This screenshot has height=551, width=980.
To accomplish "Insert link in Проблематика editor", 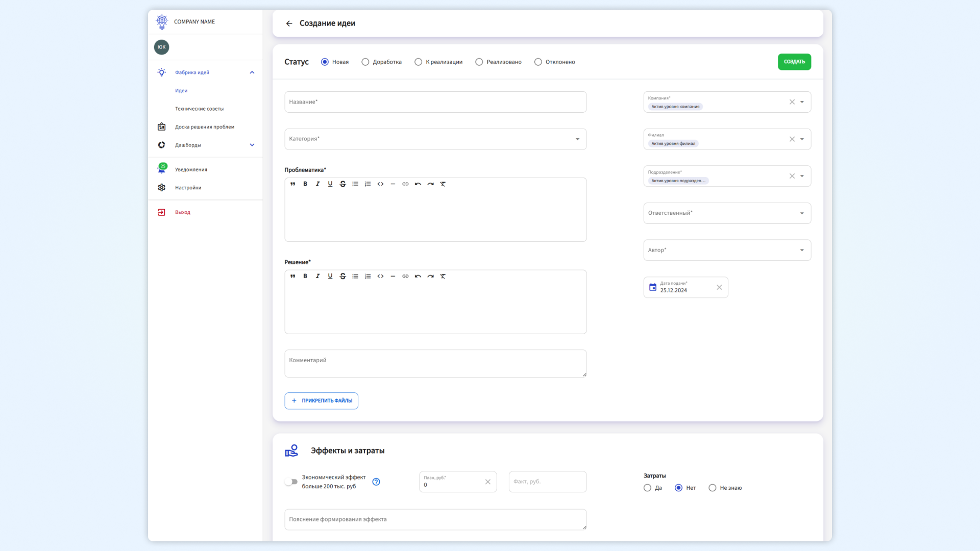I will [x=405, y=184].
